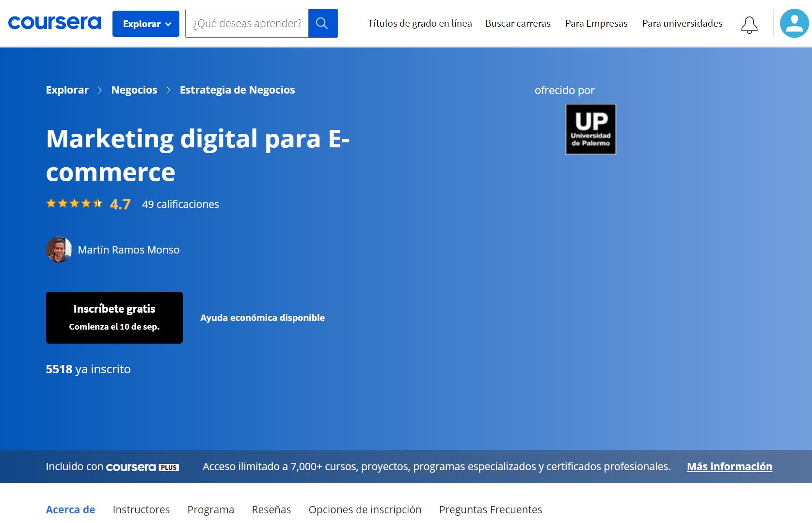
Task: Open Opciones de inscripción tab
Action: click(365, 509)
